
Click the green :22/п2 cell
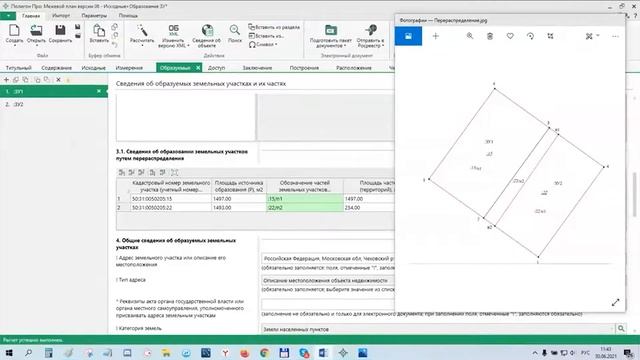click(x=304, y=208)
